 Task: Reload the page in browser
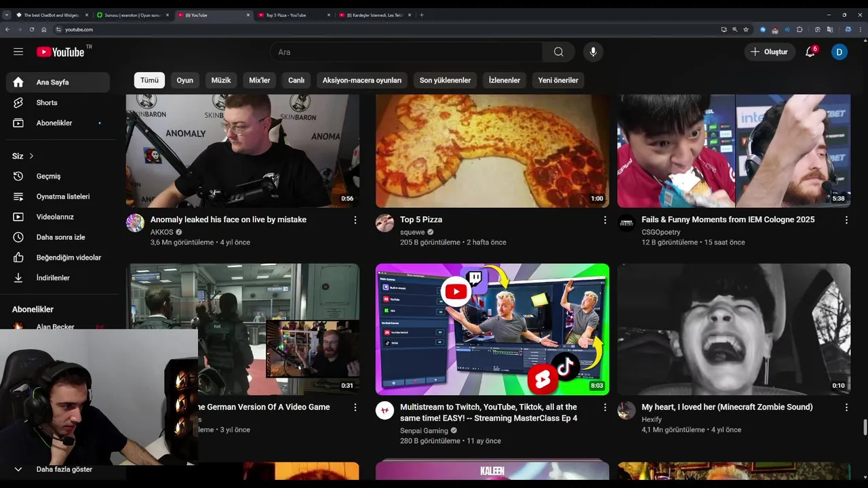32,30
